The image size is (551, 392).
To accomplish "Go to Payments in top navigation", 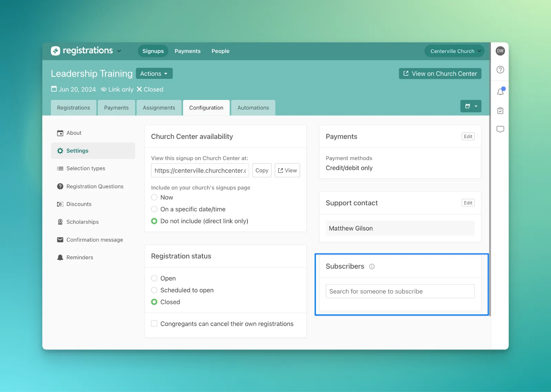I will point(187,51).
